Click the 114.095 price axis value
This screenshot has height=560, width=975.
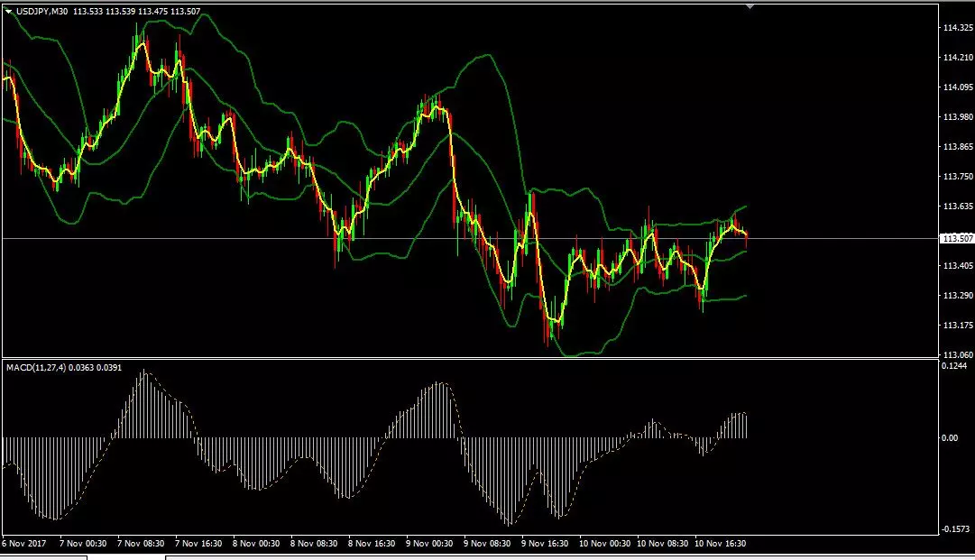pos(958,87)
